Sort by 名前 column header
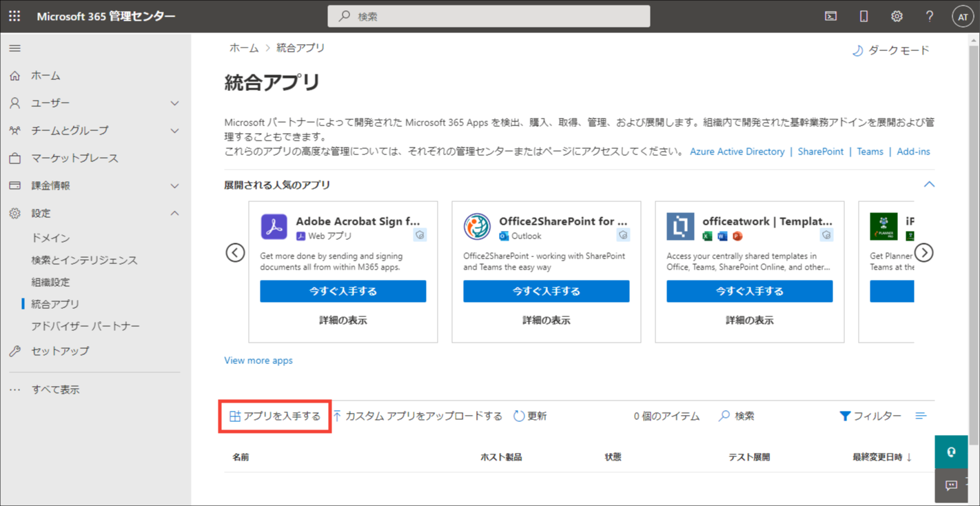Image resolution: width=980 pixels, height=506 pixels. coord(241,457)
